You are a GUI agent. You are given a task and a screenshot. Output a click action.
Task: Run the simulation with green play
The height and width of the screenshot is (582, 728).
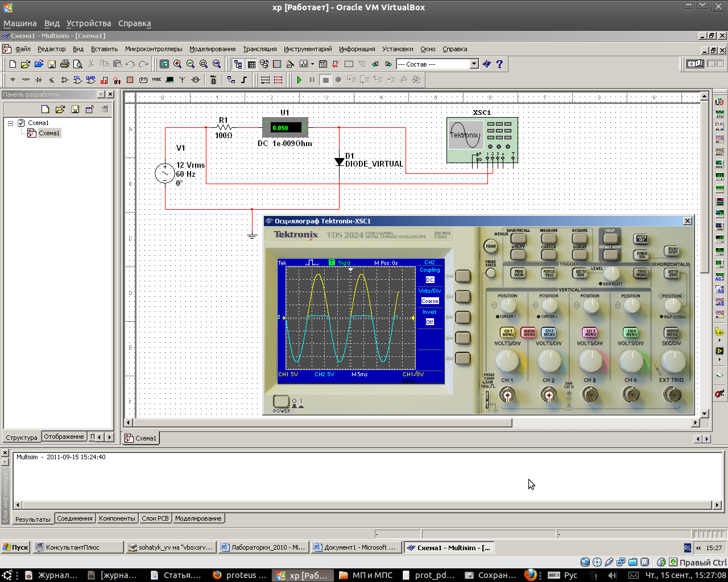tap(299, 80)
